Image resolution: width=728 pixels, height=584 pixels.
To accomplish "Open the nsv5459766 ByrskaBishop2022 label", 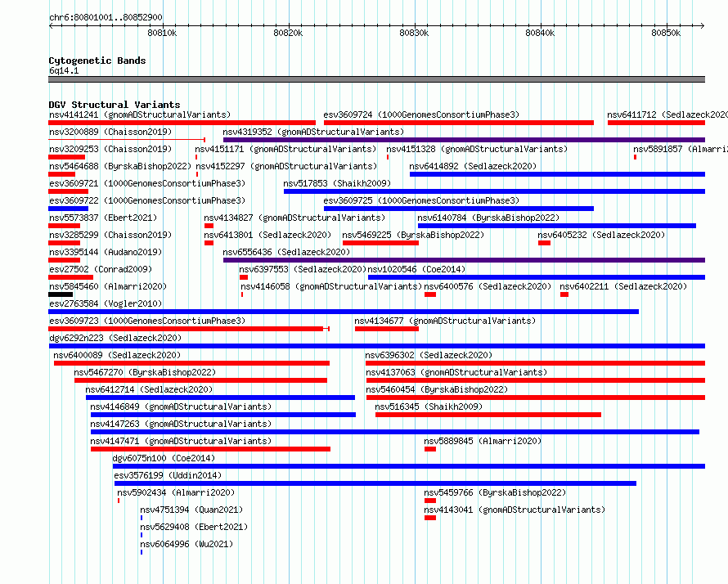I will pyautogui.click(x=495, y=492).
